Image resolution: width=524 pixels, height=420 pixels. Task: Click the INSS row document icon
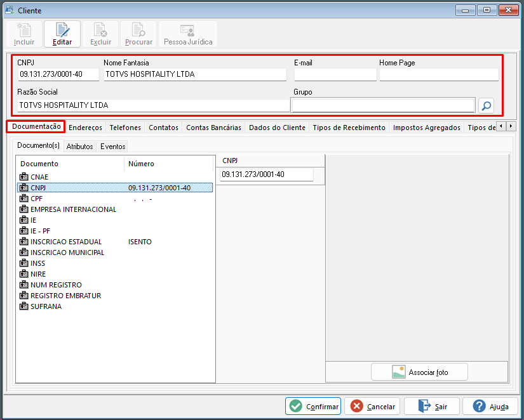click(24, 263)
